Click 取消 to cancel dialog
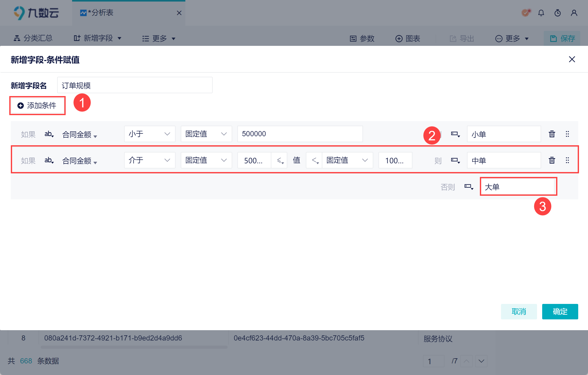This screenshot has height=375, width=588. (519, 312)
